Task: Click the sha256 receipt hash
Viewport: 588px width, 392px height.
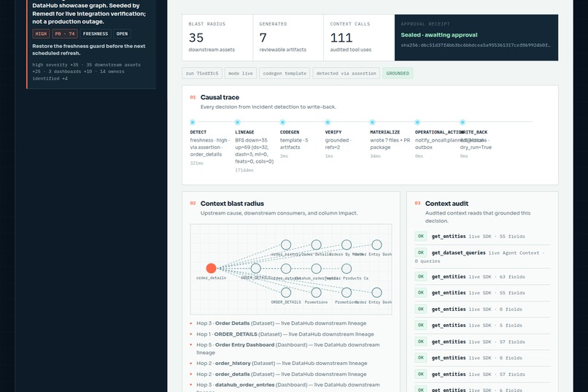Action: 476,45
